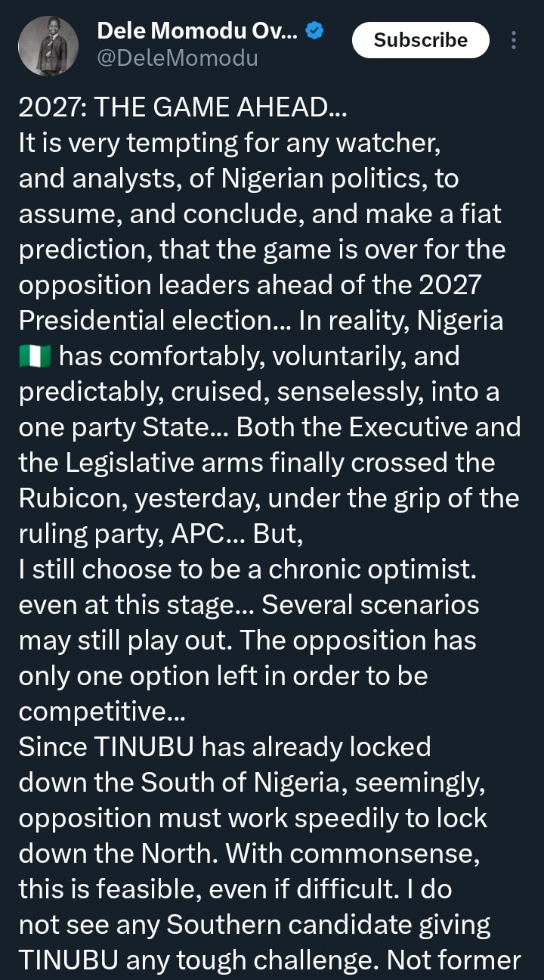Tap the text "opposition leaders ahead of the 2027"

coord(249,285)
